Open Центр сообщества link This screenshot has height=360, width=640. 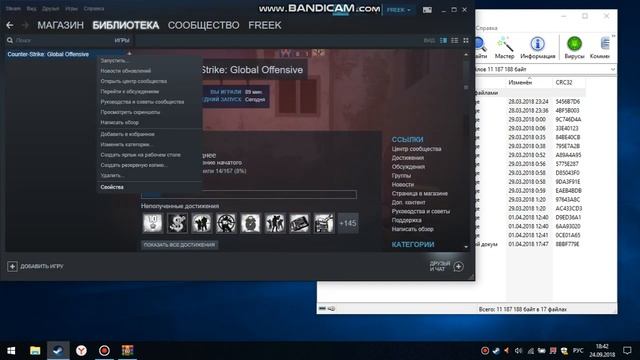click(x=416, y=149)
